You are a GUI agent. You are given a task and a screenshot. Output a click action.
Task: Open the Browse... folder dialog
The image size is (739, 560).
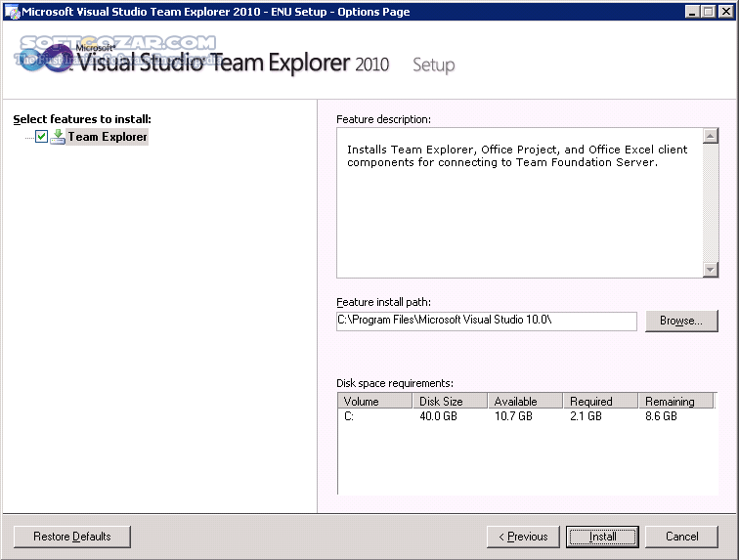pos(681,321)
